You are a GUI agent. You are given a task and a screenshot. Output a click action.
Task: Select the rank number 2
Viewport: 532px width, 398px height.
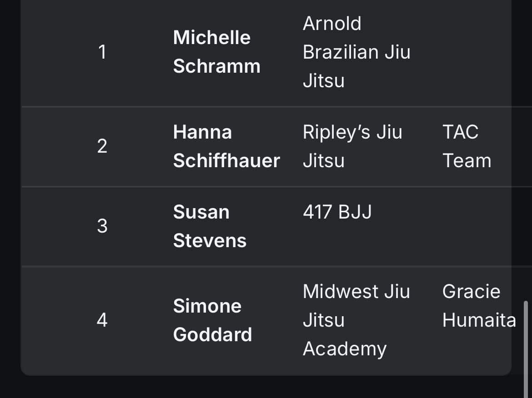click(x=102, y=146)
